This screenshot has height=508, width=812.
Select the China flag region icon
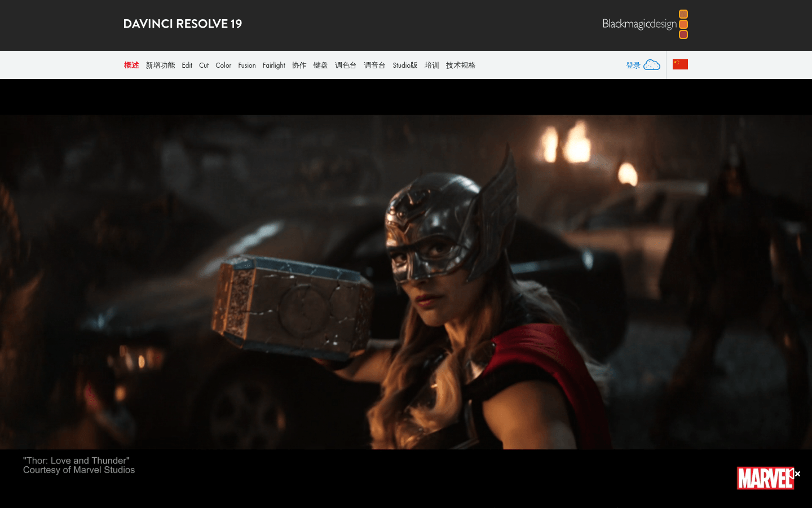click(x=680, y=64)
